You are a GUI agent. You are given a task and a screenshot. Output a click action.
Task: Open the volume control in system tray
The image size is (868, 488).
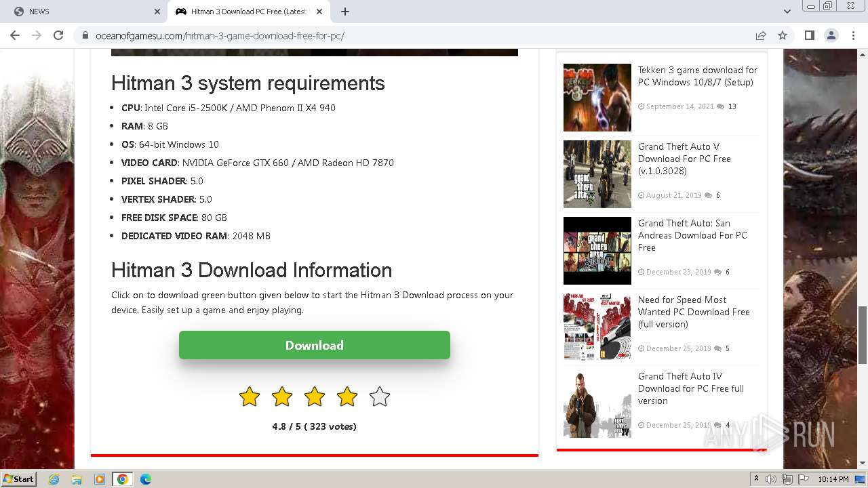(x=771, y=479)
